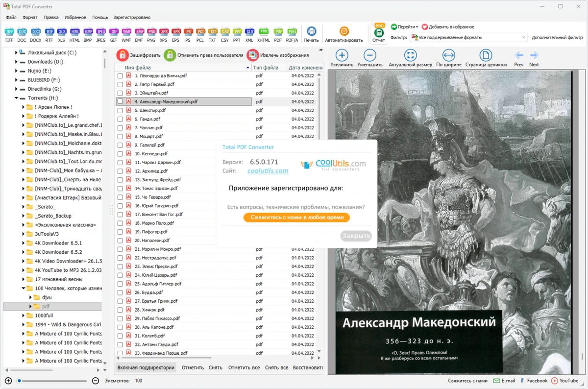Screen dimensions: 588x389
Task: Expand hidden toolbar items chevron
Action: point(321,50)
